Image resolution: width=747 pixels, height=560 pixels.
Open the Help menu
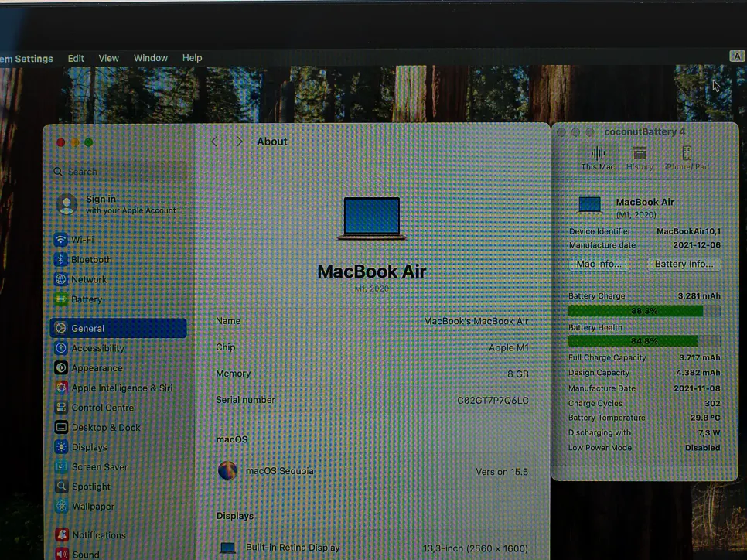[x=192, y=58]
